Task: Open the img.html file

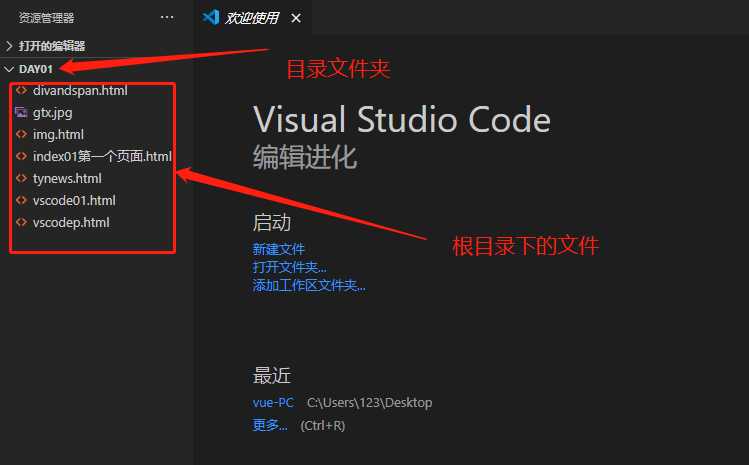Action: 58,135
